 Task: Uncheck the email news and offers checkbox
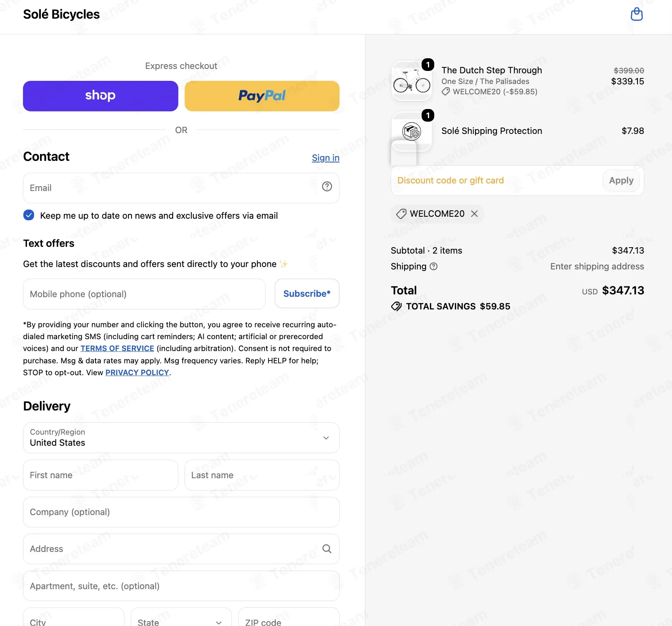point(29,215)
